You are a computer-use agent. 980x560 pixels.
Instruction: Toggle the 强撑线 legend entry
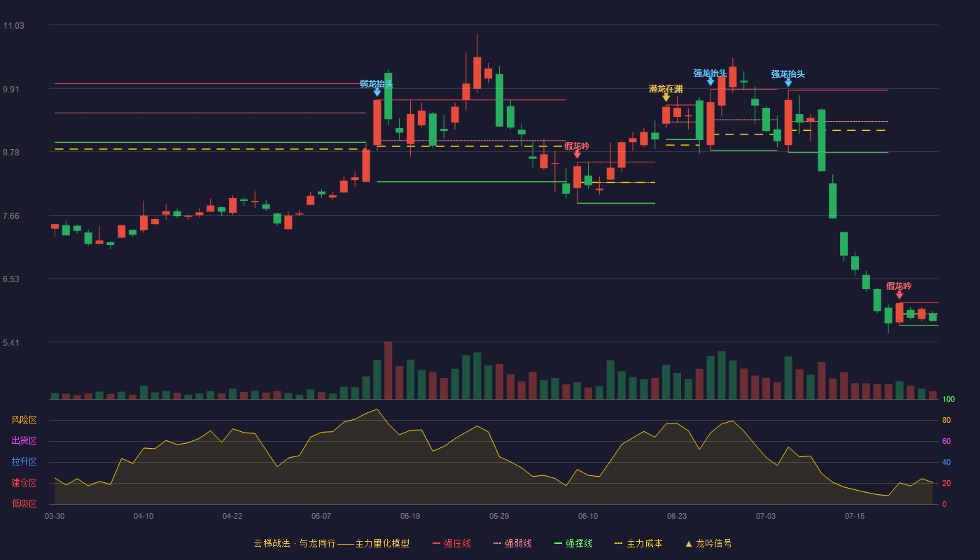pos(573,543)
